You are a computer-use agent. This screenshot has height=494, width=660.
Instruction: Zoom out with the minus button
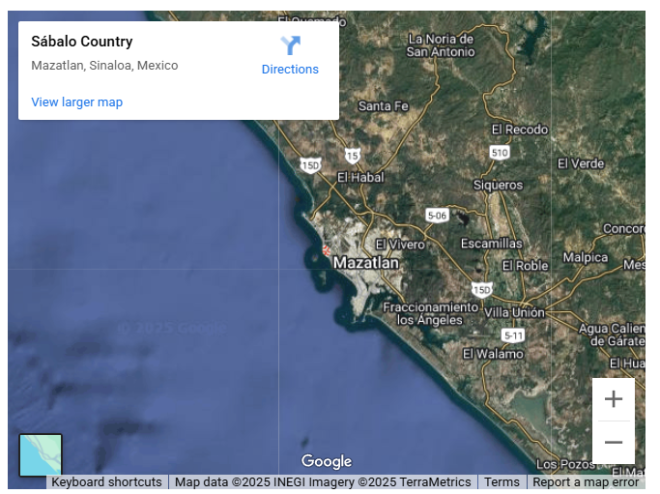tap(613, 442)
